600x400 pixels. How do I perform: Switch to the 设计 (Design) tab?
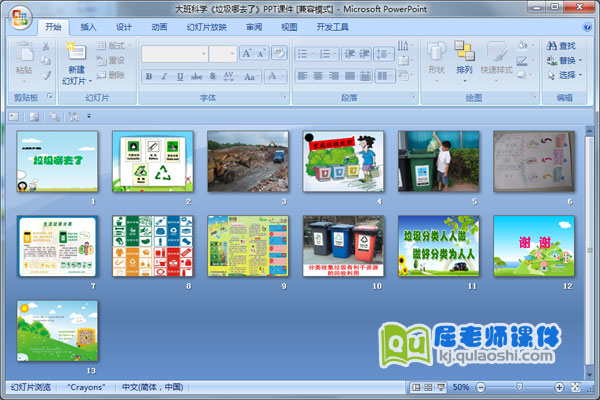(x=124, y=27)
